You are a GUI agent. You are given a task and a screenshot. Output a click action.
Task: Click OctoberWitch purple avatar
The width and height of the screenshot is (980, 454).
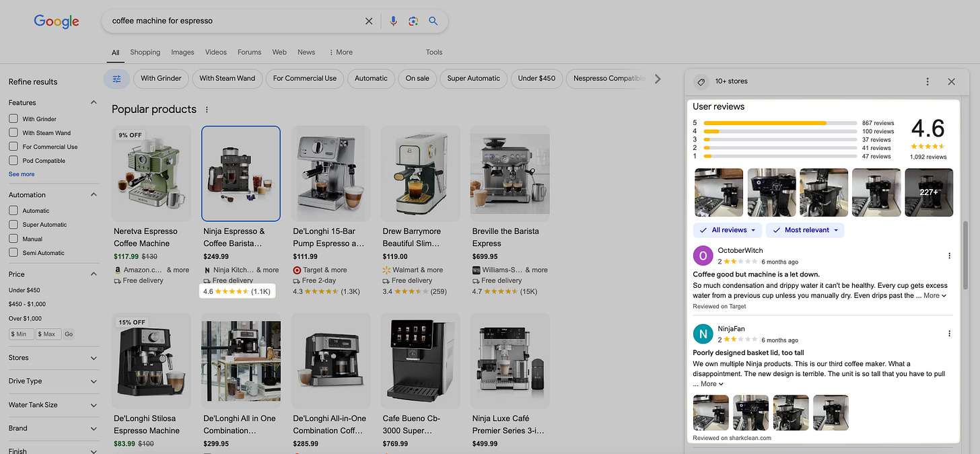click(x=703, y=256)
